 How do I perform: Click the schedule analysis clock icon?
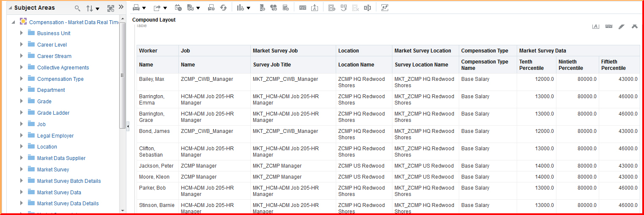[178, 8]
